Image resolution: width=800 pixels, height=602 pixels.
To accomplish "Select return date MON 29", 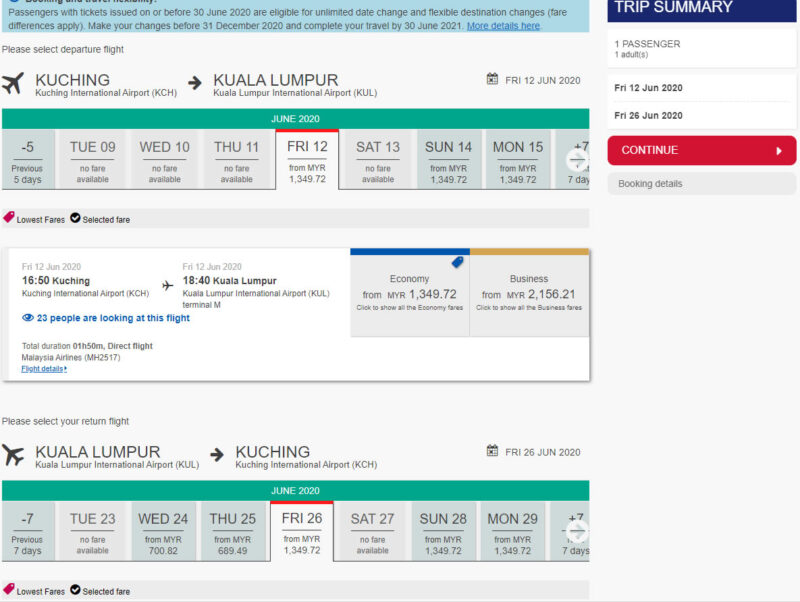I will coord(512,531).
